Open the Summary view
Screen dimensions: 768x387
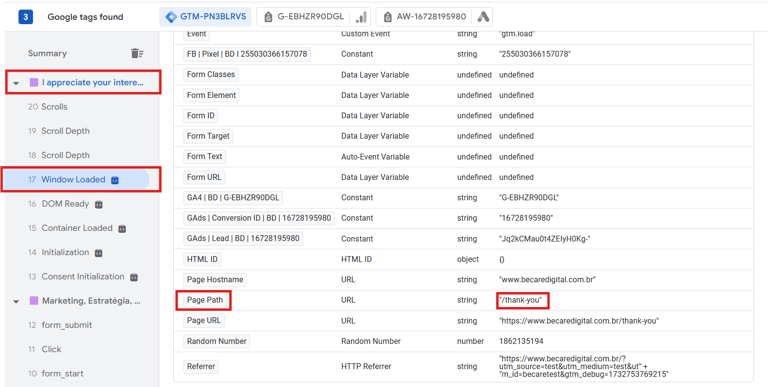pos(47,53)
